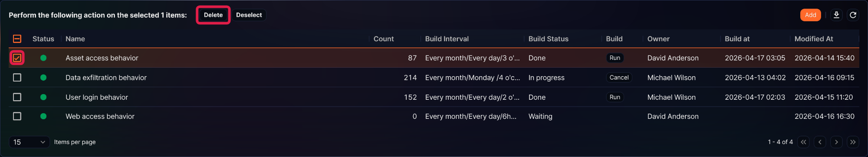Toggle the select-all header checkbox
The width and height of the screenshot is (868, 157).
pos(17,39)
